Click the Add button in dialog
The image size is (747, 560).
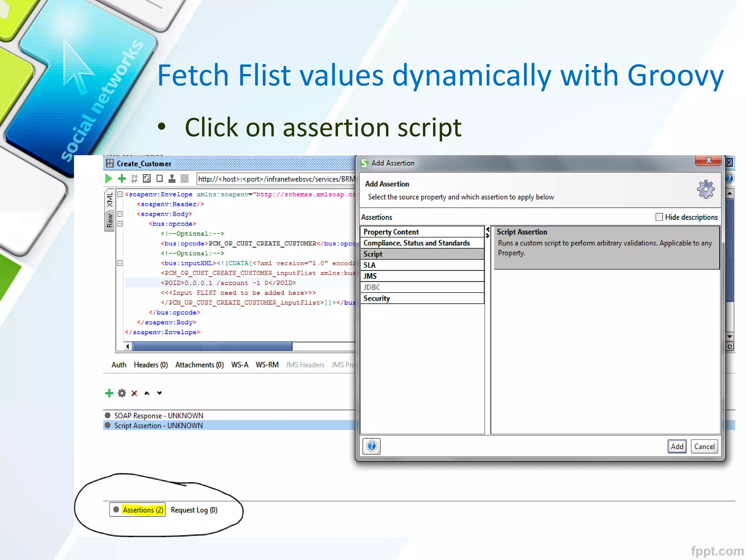pyautogui.click(x=677, y=446)
